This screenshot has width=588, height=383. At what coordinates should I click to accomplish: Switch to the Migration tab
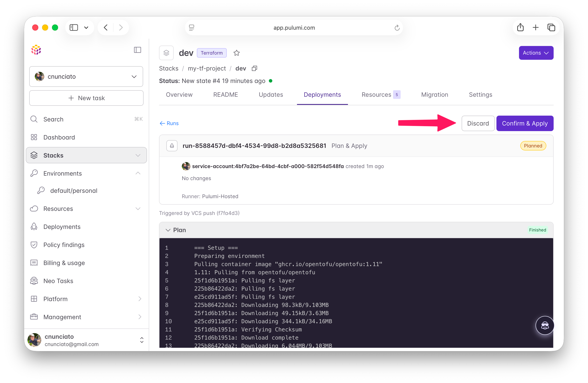[x=434, y=95]
